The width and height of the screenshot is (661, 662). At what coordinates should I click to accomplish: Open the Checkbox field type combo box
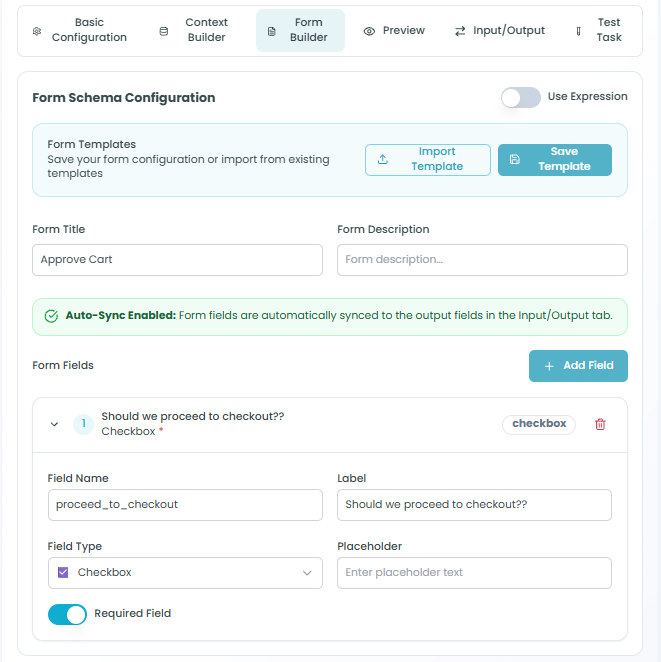(x=185, y=572)
